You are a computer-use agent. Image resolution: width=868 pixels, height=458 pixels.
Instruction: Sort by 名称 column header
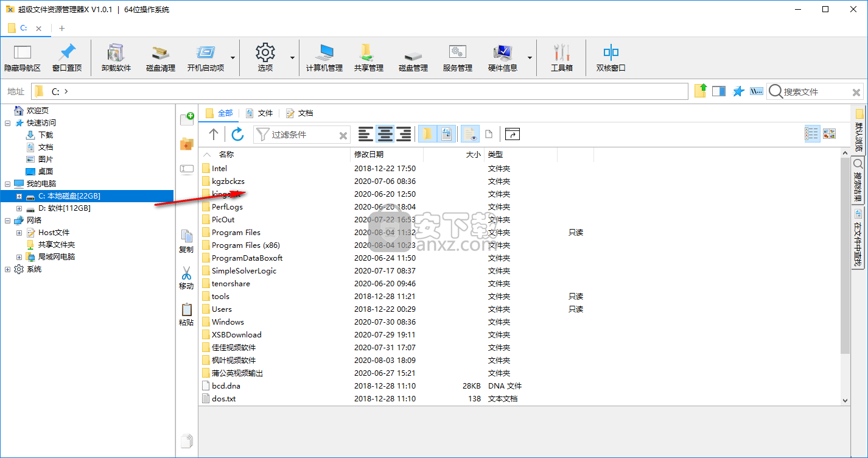point(226,155)
